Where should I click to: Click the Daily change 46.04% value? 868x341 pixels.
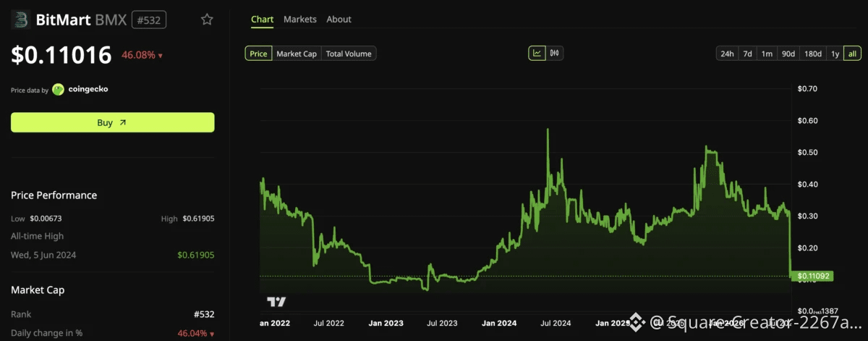[x=196, y=333]
